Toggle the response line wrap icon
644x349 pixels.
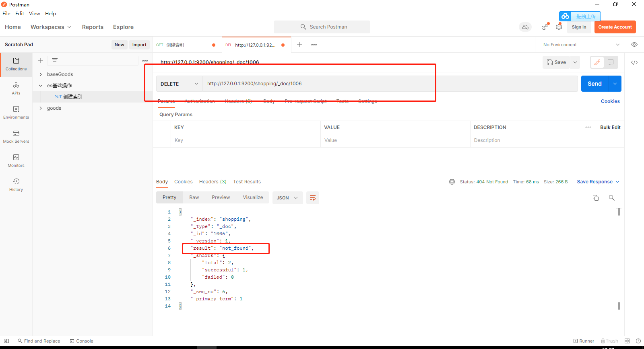(313, 198)
